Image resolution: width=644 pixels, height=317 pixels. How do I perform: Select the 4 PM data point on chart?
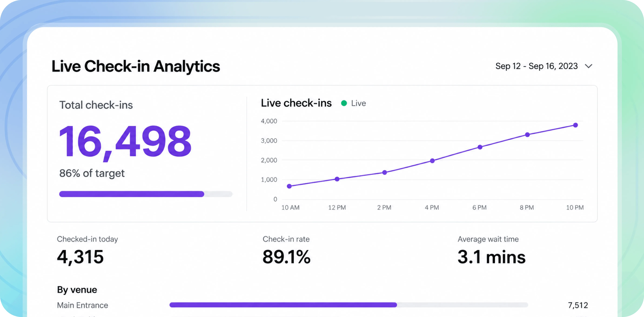(x=432, y=161)
